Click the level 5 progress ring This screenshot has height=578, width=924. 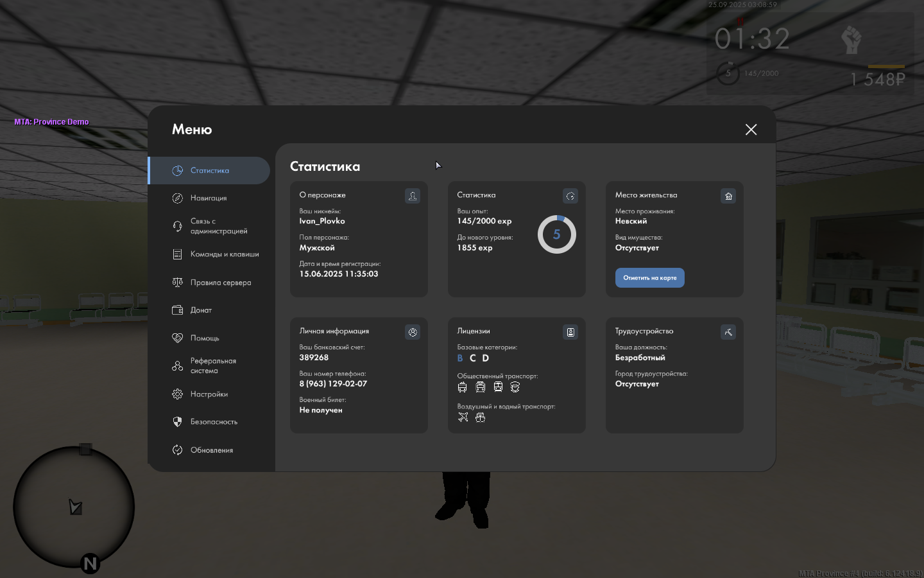[x=557, y=234]
